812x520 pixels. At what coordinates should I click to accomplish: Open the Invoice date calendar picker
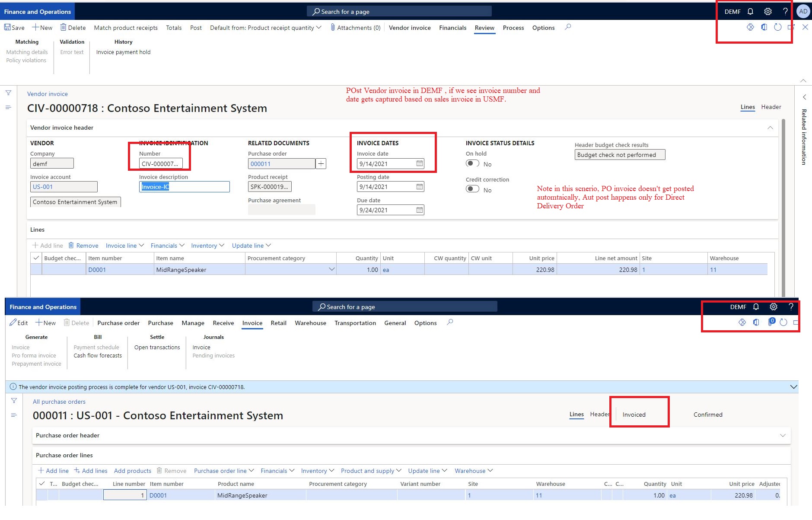[419, 163]
